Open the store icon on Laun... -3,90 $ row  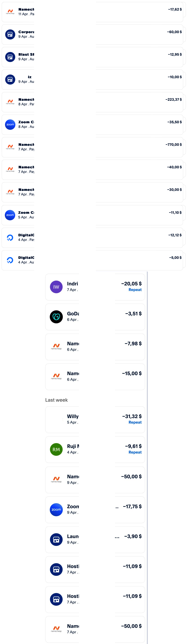56,539
